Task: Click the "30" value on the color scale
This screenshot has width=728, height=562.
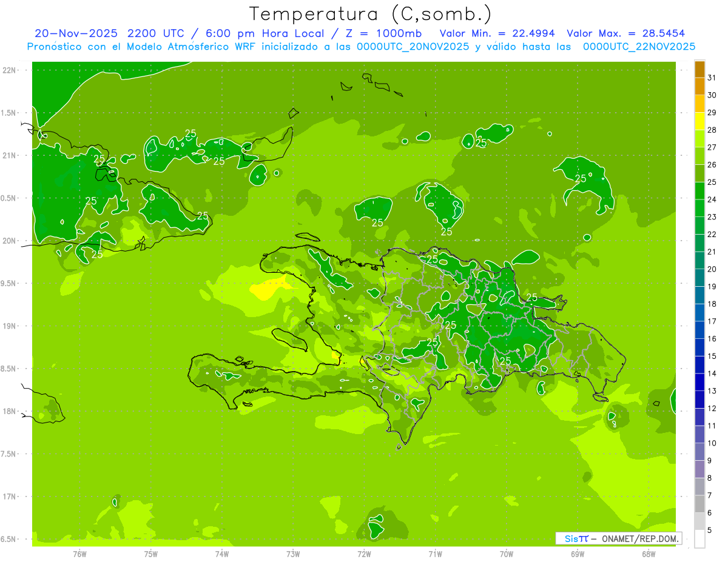Action: 712,95
